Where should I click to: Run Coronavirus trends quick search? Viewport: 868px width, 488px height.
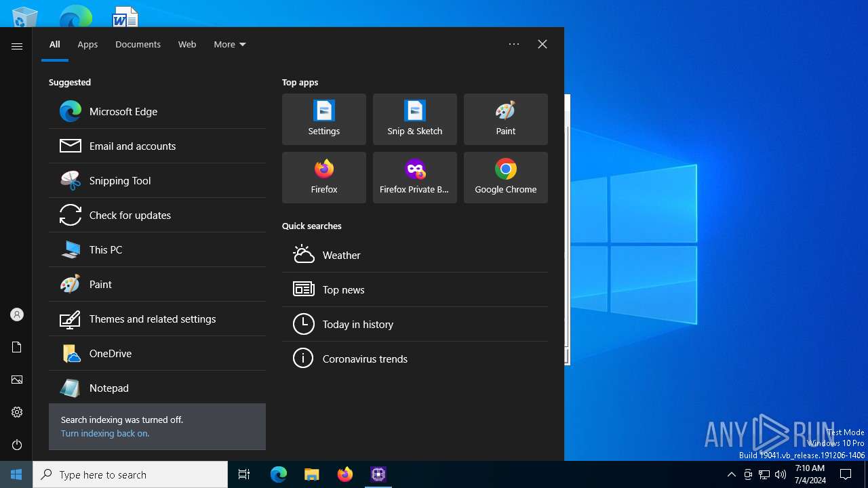point(415,359)
